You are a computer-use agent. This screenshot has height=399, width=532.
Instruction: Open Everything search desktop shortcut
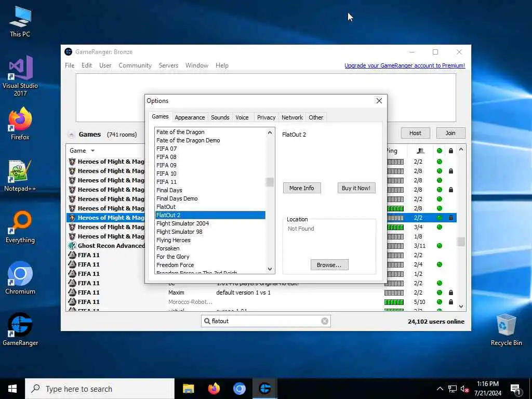(20, 227)
